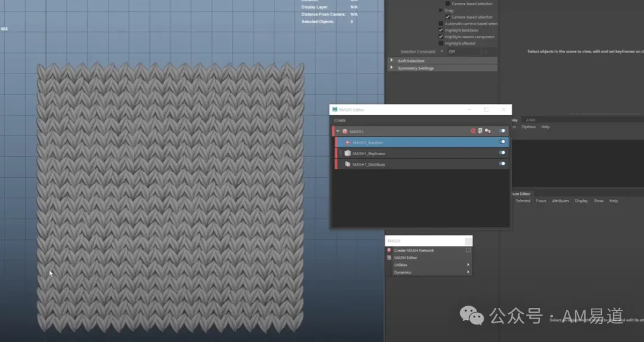Click the MASH Editor window title icon
The width and height of the screenshot is (644, 342).
335,110
